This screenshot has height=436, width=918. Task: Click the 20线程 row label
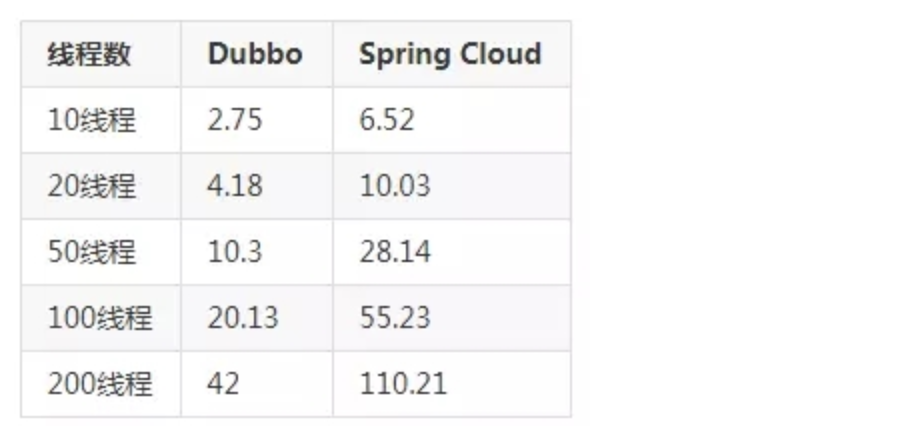tap(91, 186)
